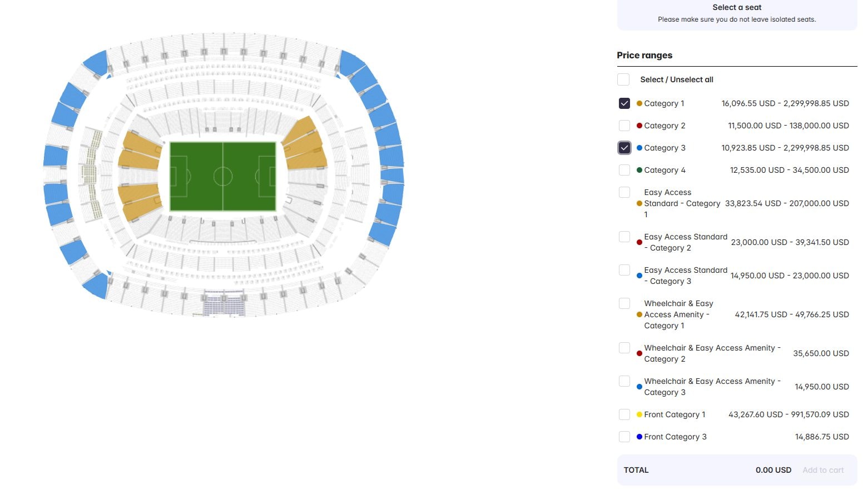Uncheck the Category 3 price range
Viewport: 868px width, 495px height.
tap(624, 148)
